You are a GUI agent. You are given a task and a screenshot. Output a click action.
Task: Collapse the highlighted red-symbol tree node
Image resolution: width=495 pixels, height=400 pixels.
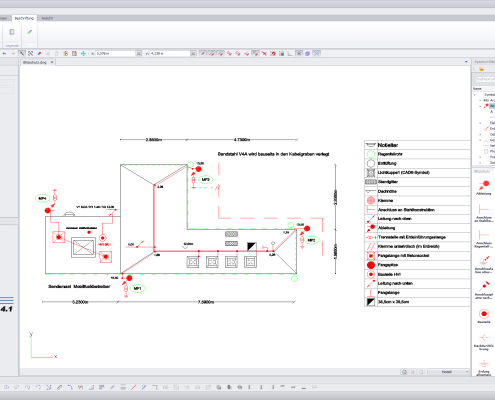[x=480, y=106]
